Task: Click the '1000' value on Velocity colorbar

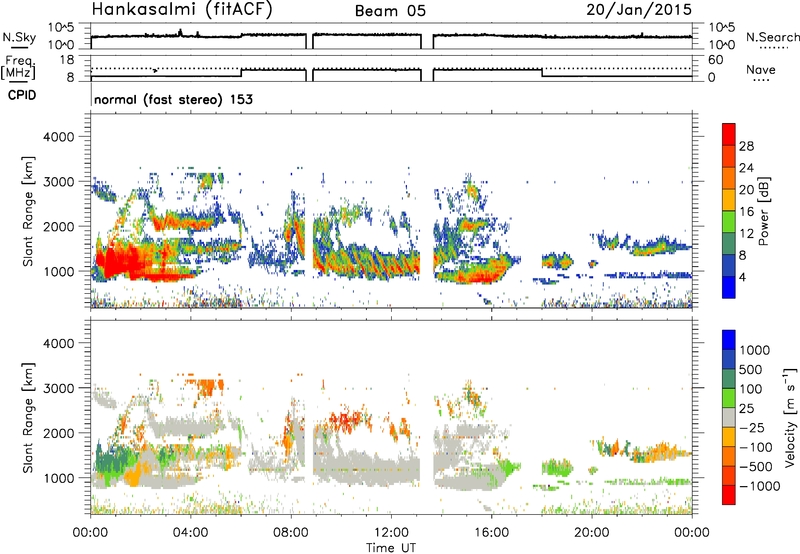Action: (x=755, y=350)
